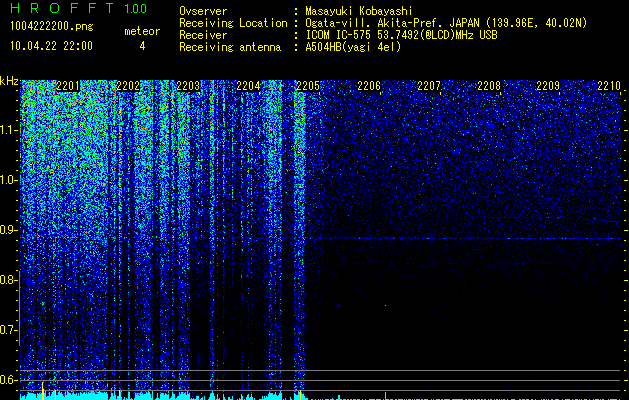Viewport: 629px width, 400px height.
Task: Click the Ogata-vill. Akita-Pref. JAPAN location text
Action: click(x=446, y=23)
